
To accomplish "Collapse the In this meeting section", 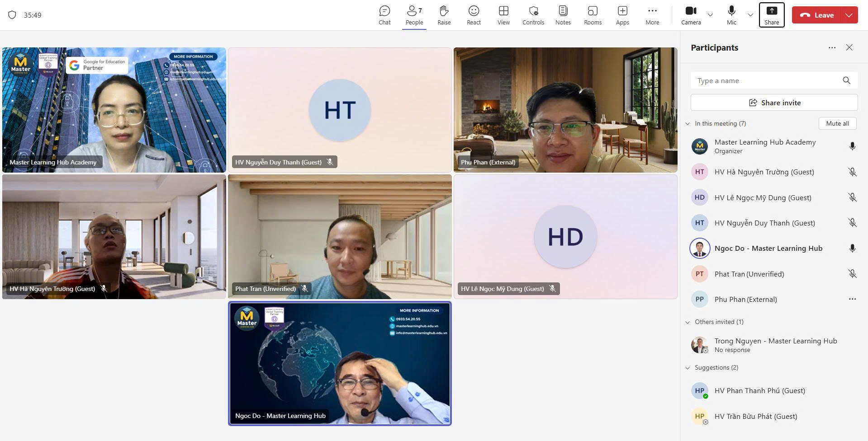I will coord(688,124).
